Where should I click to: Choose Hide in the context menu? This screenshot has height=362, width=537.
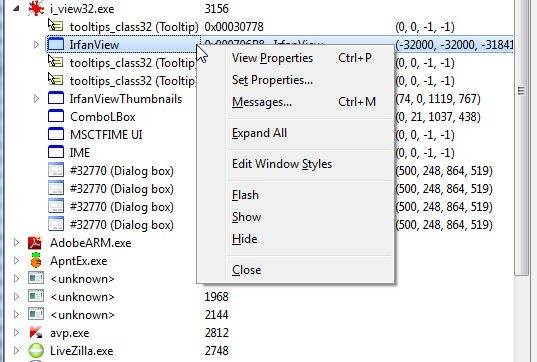(296, 239)
